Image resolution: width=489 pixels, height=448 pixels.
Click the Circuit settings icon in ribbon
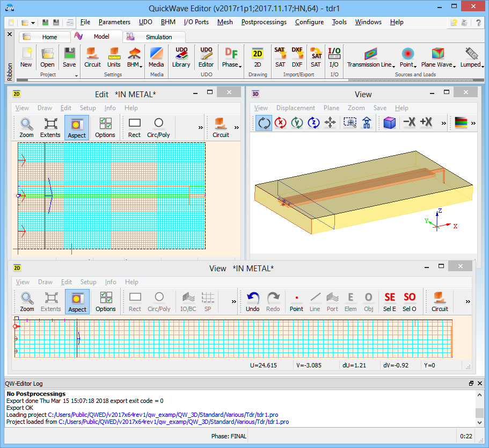[x=92, y=57]
